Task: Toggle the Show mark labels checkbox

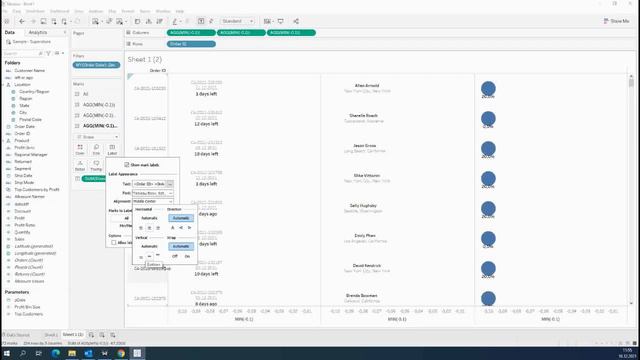Action: (127, 165)
